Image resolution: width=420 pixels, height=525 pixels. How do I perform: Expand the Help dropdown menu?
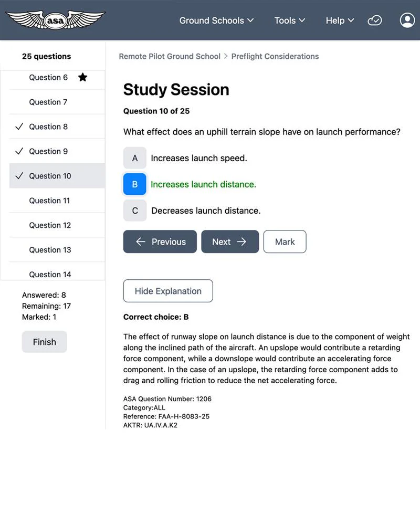pyautogui.click(x=340, y=20)
